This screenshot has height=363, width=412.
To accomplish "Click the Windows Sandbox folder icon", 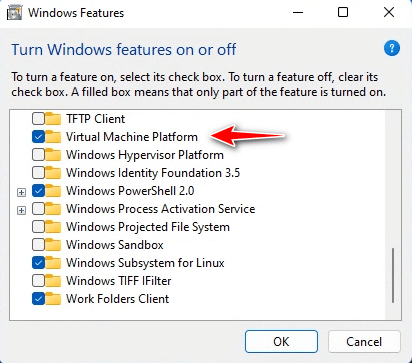I will tap(53, 245).
